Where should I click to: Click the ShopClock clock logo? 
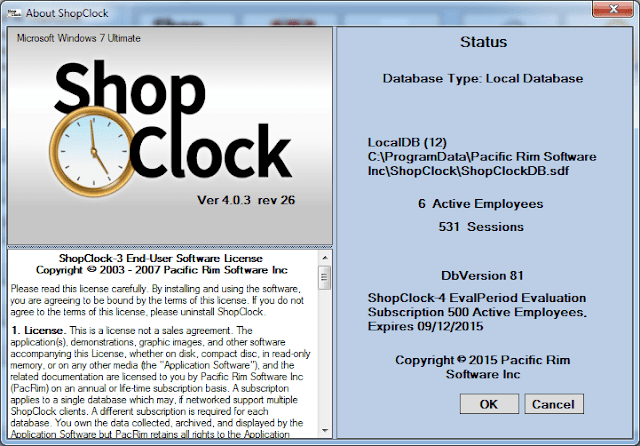[x=93, y=151]
